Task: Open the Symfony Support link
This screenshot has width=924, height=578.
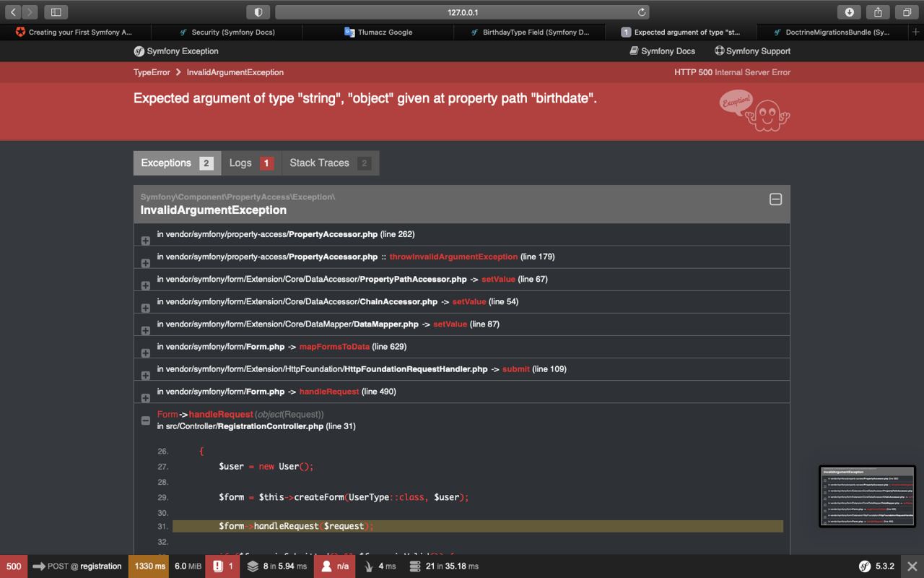Action: [x=752, y=51]
